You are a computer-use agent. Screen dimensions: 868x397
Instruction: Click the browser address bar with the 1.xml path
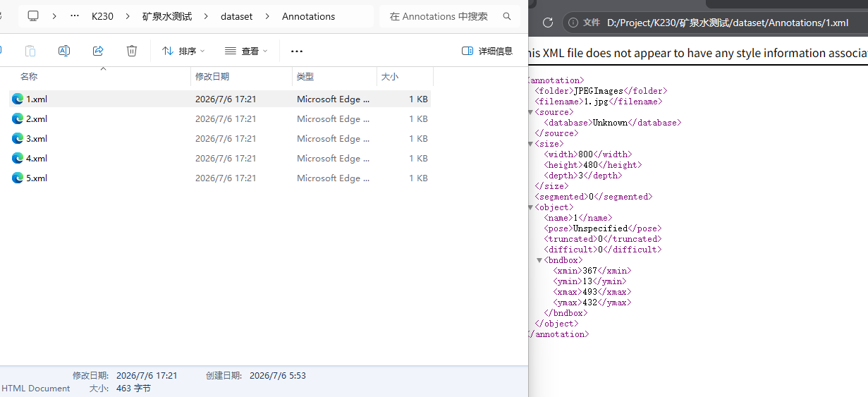pos(727,23)
